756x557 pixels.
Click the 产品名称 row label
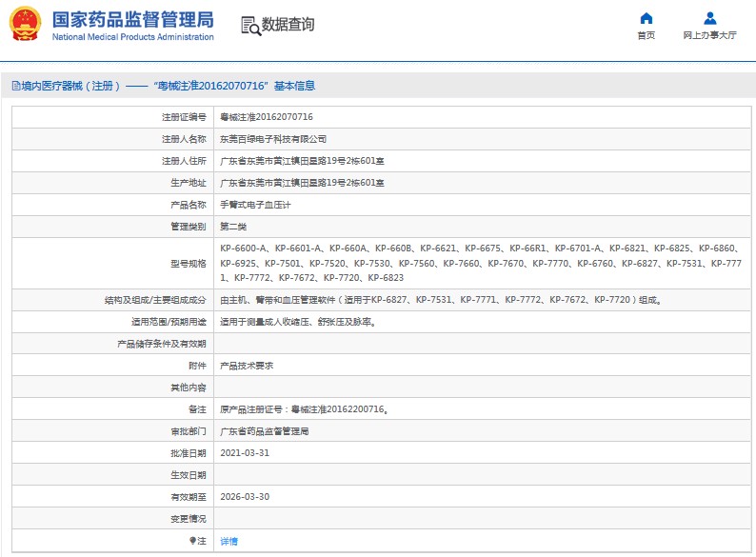(188, 205)
